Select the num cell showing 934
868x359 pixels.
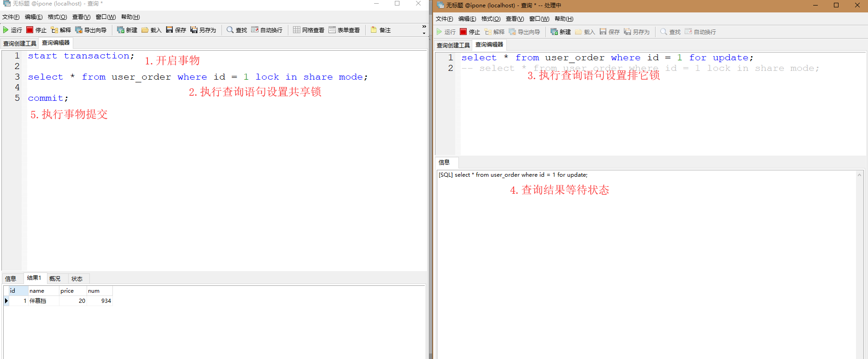(100, 301)
